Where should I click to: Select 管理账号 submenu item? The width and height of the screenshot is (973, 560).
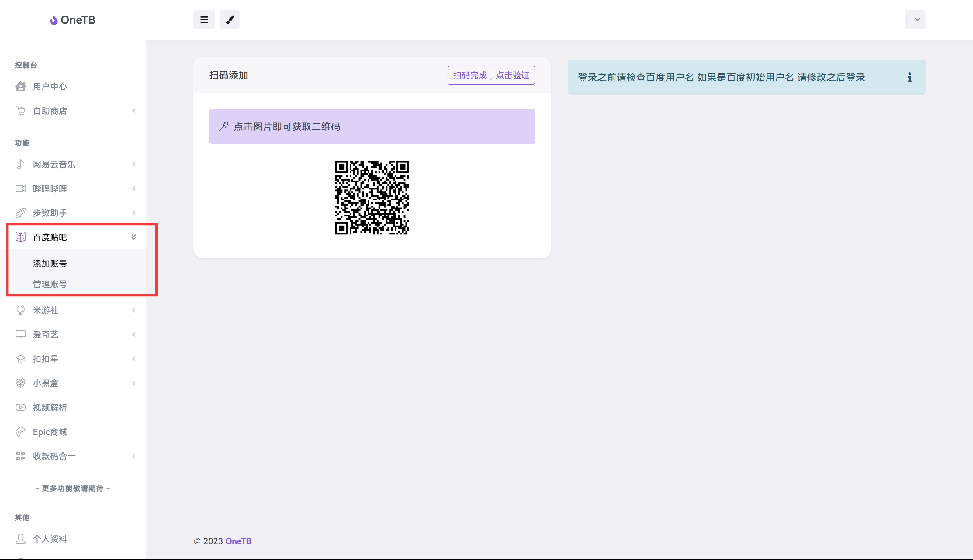point(50,284)
